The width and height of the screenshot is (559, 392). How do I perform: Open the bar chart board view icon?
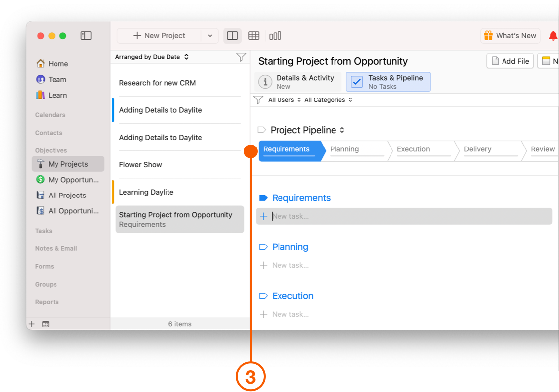[x=275, y=36]
